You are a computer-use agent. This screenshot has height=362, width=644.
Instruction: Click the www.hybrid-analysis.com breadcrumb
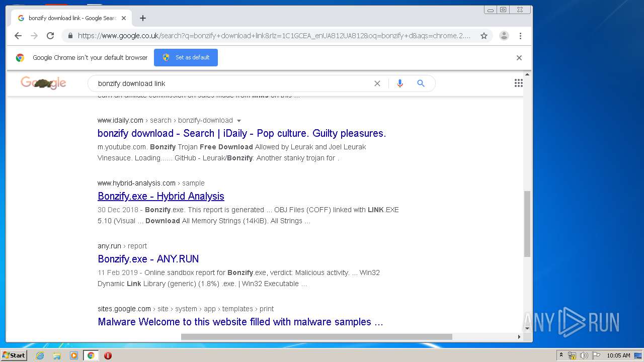coord(136,183)
